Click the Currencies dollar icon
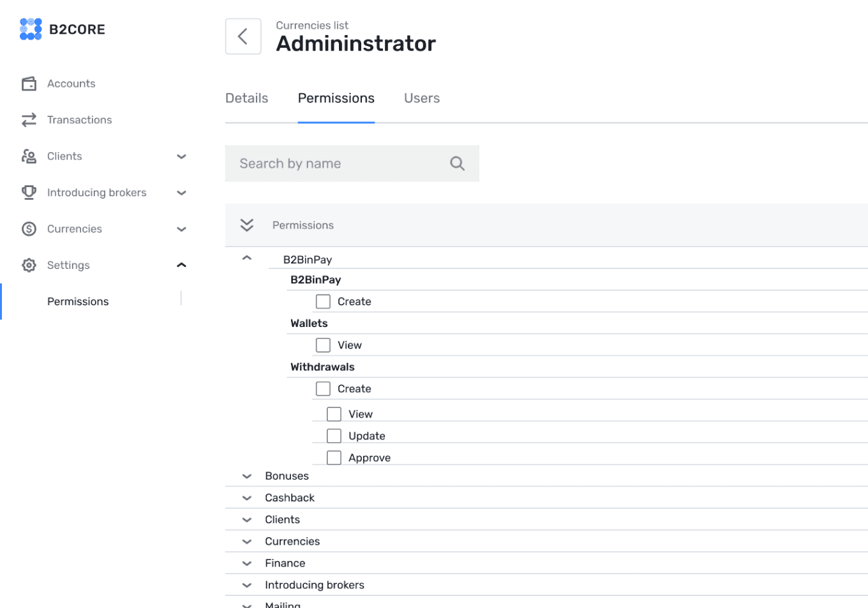 point(29,229)
